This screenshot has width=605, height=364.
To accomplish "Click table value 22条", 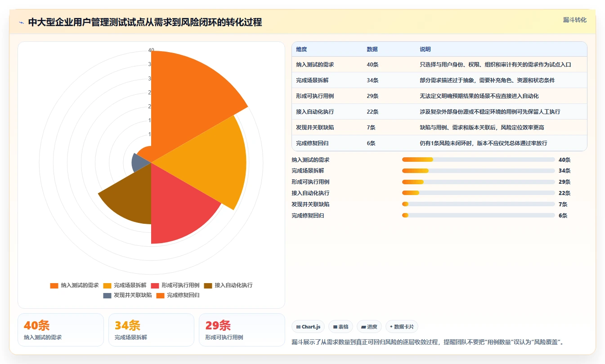I will pos(372,112).
